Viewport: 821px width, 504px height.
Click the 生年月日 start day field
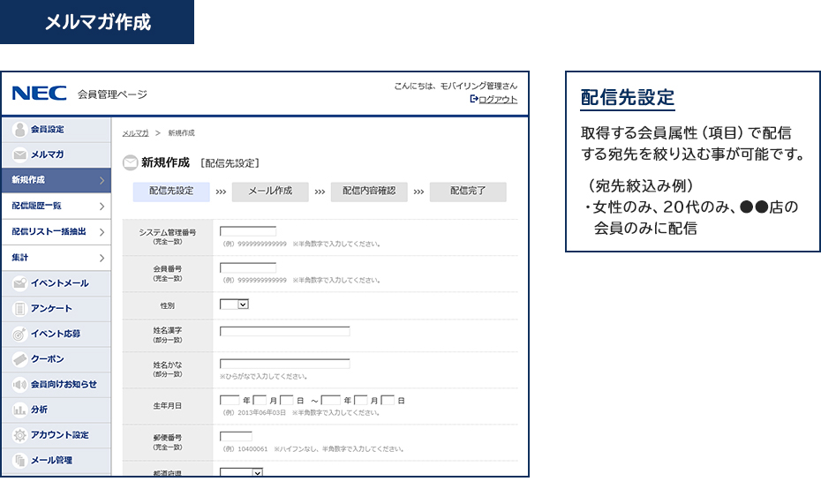(x=286, y=401)
